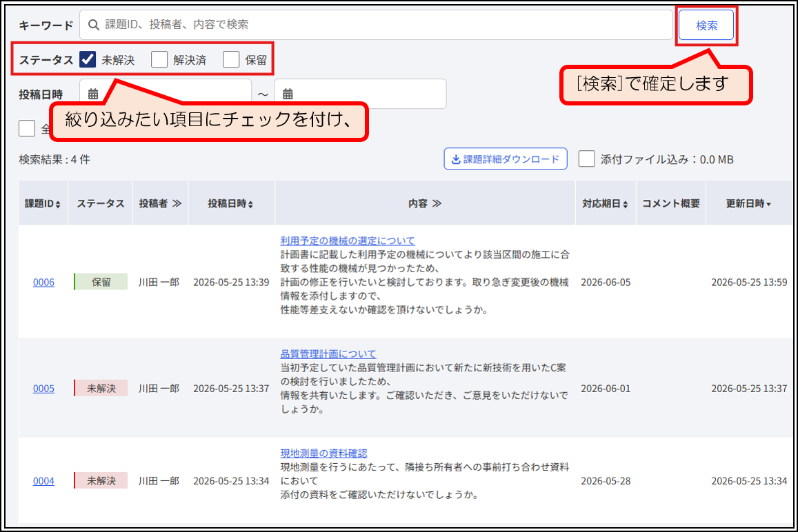Open 利用予定の機械の選定について link
798x532 pixels.
[348, 241]
